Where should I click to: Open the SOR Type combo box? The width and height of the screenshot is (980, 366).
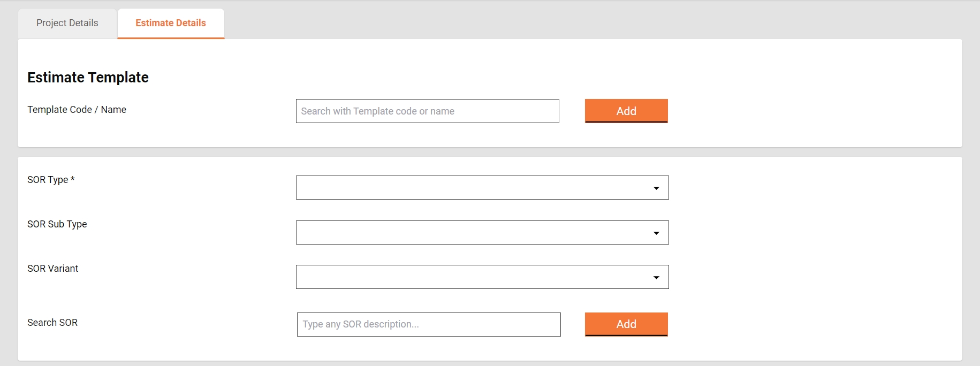click(471, 188)
